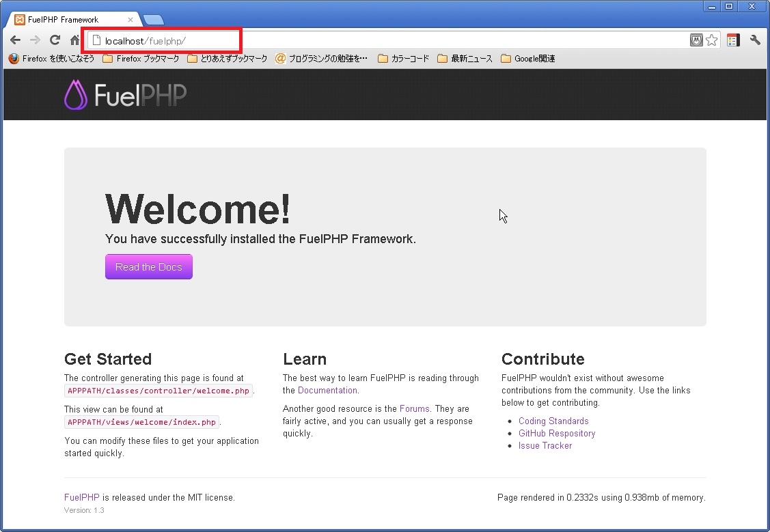Click the 'Page rendered in 0.2332s' text
The height and width of the screenshot is (532, 770).
coord(547,498)
